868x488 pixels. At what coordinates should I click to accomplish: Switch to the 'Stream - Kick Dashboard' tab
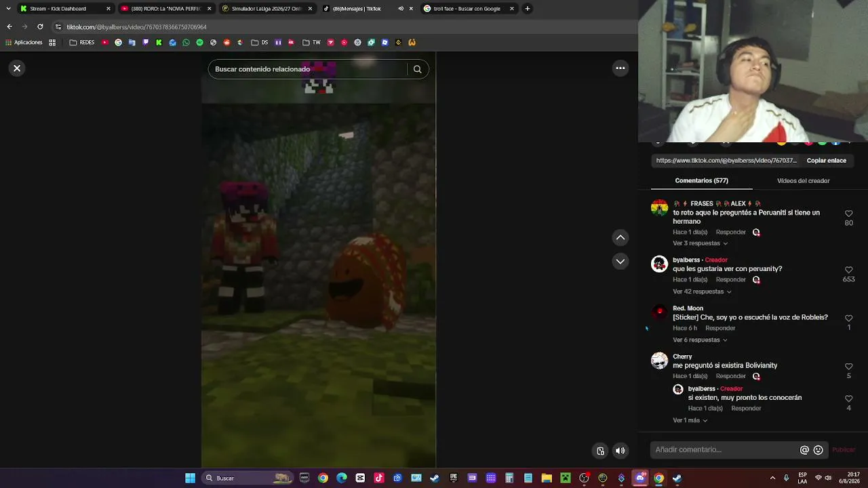[64, 9]
